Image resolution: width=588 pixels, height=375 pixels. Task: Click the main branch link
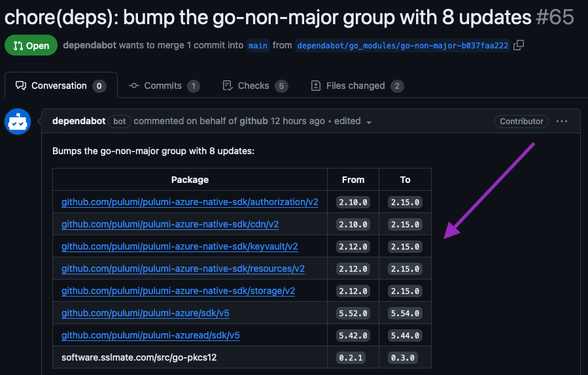click(x=258, y=46)
